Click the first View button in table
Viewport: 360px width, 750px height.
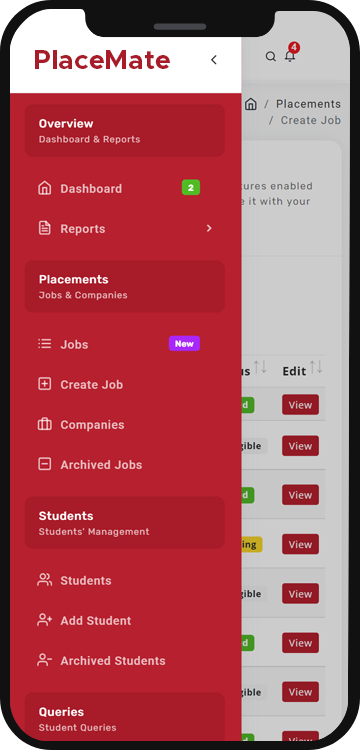click(x=300, y=405)
